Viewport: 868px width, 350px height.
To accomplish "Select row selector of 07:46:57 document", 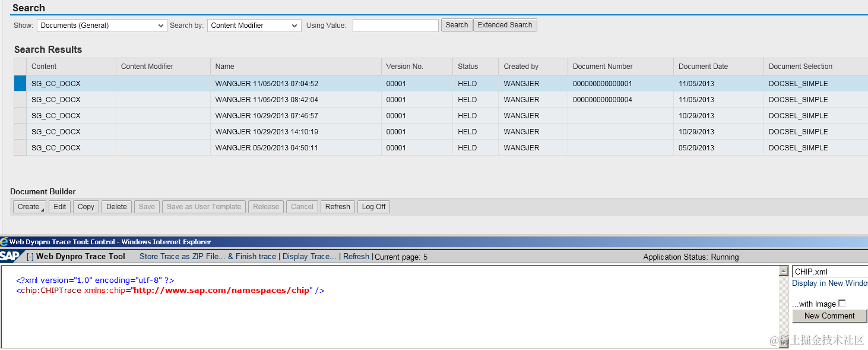I will click(20, 116).
